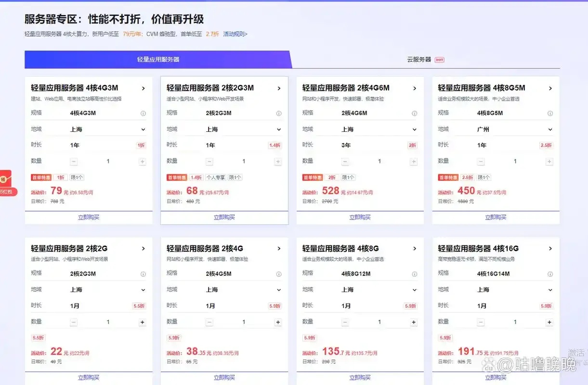
Task: Click the 首单特惠 badge in the 4核8G5M card
Action: tap(447, 178)
